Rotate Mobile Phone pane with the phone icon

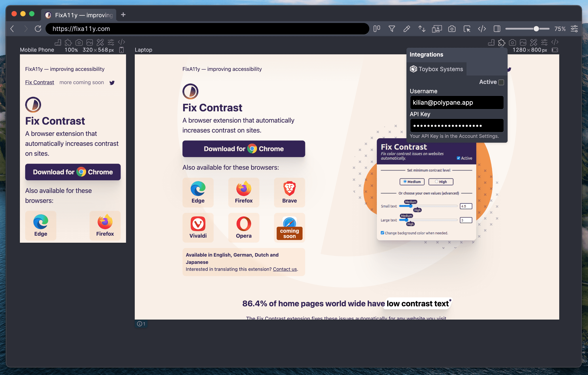pos(121,50)
